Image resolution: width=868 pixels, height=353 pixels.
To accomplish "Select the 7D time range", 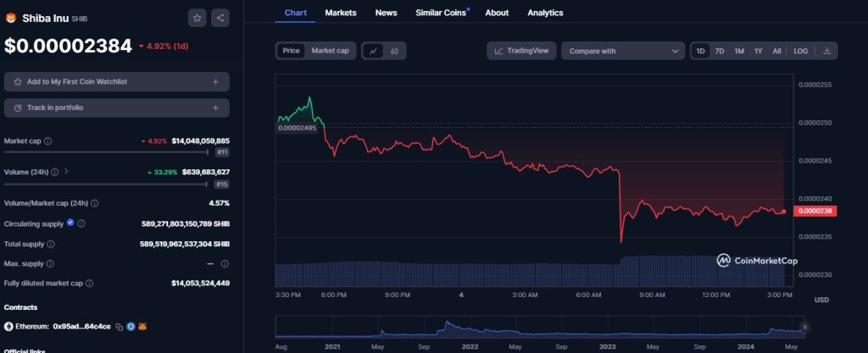I will pos(720,51).
